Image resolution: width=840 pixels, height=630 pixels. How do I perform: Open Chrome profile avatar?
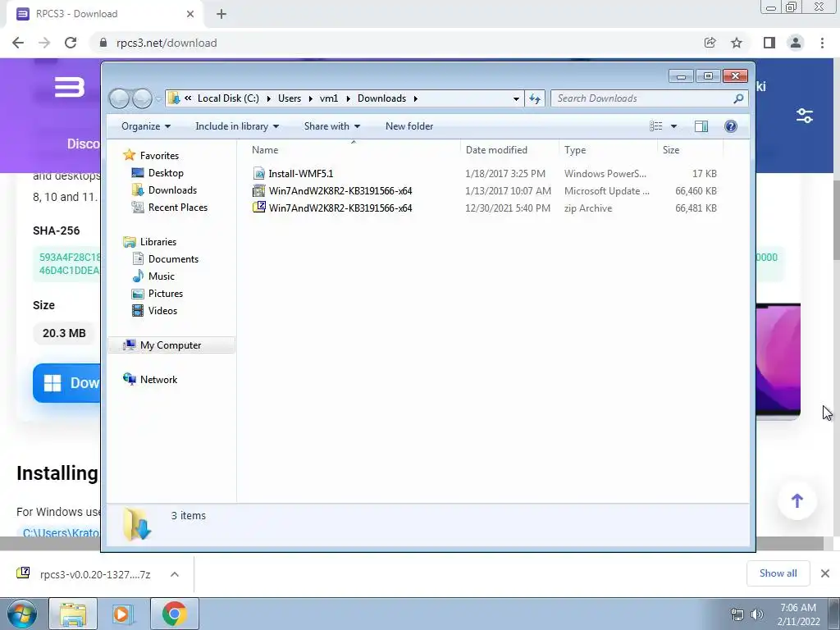coord(796,43)
